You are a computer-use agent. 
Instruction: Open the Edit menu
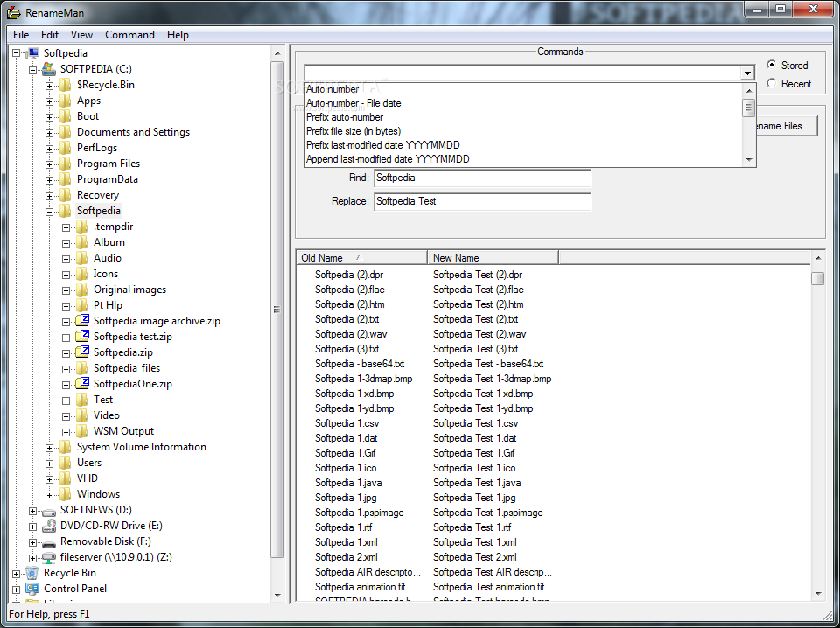pos(50,35)
